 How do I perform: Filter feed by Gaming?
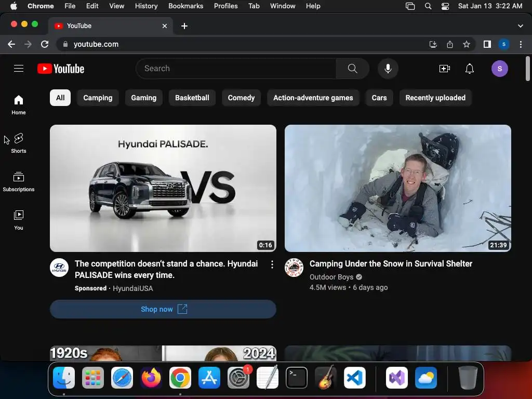click(x=144, y=98)
